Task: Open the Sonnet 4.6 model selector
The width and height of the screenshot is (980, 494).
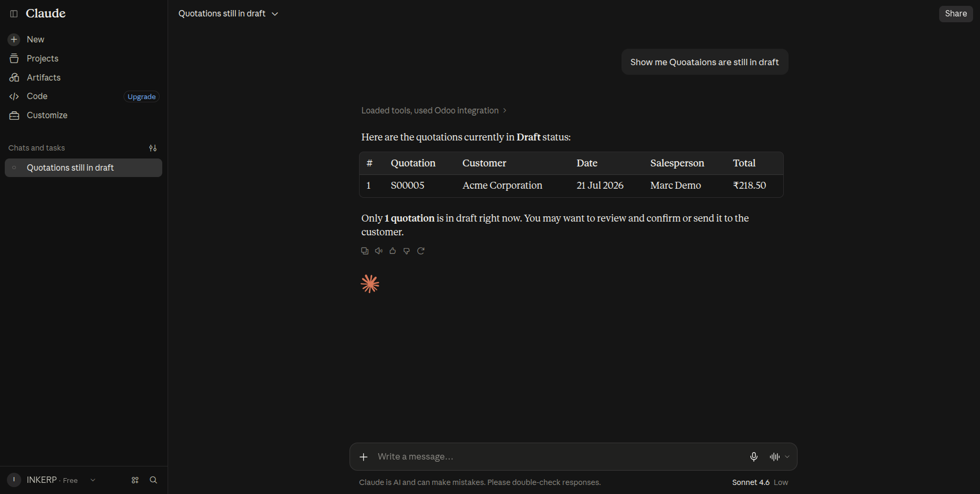Action: [x=760, y=482]
